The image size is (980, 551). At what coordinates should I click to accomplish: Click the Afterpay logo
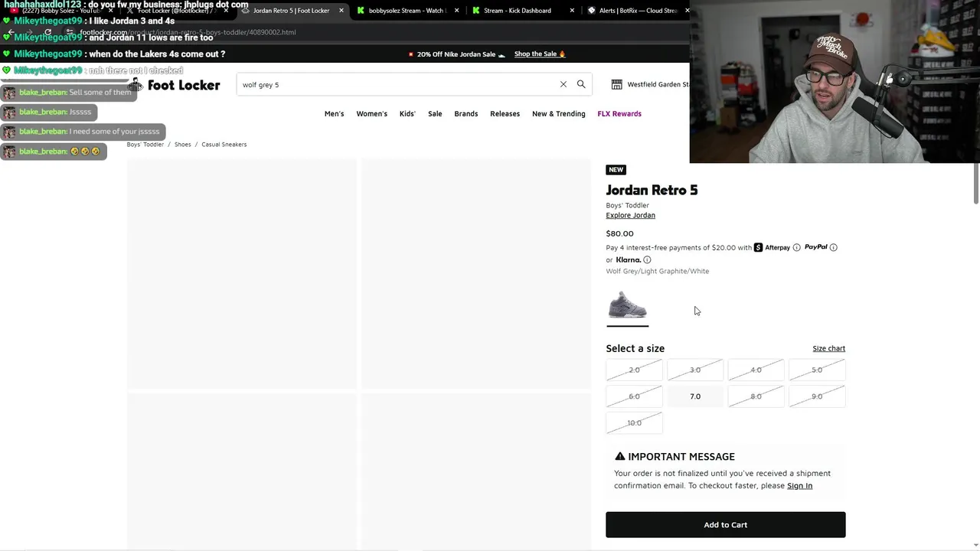(772, 247)
